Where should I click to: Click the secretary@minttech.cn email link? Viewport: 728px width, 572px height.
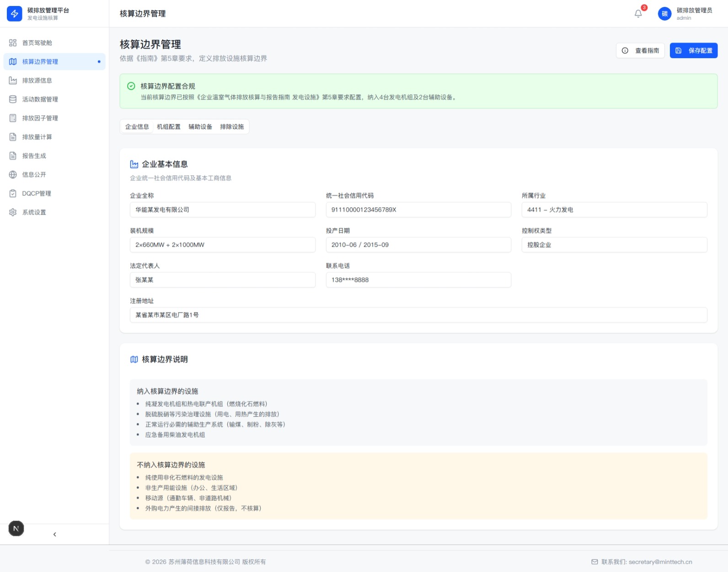click(x=660, y=562)
